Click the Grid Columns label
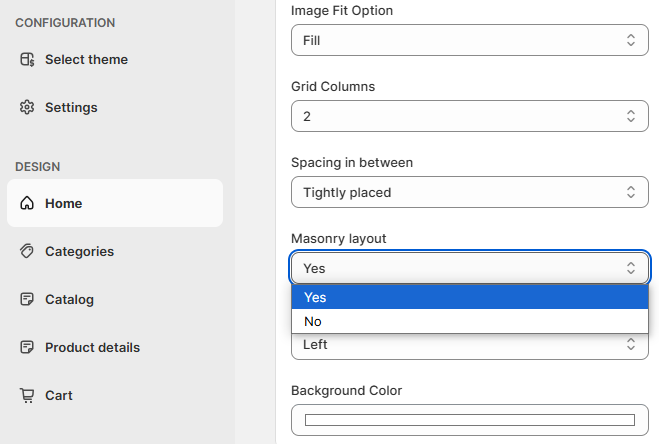 [333, 87]
